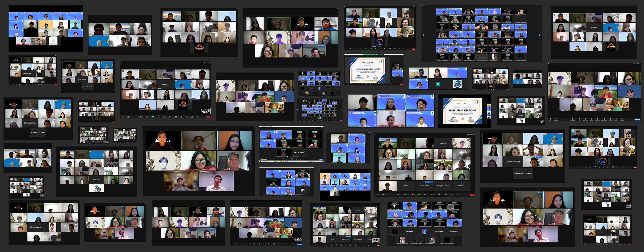Go to next gallery page with blue arrow

point(540,35)
